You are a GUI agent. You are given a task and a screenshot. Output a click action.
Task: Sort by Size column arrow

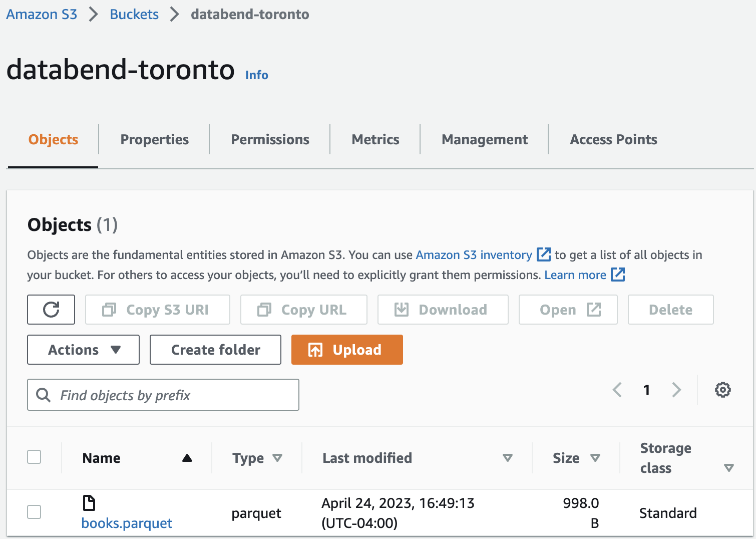(x=595, y=458)
